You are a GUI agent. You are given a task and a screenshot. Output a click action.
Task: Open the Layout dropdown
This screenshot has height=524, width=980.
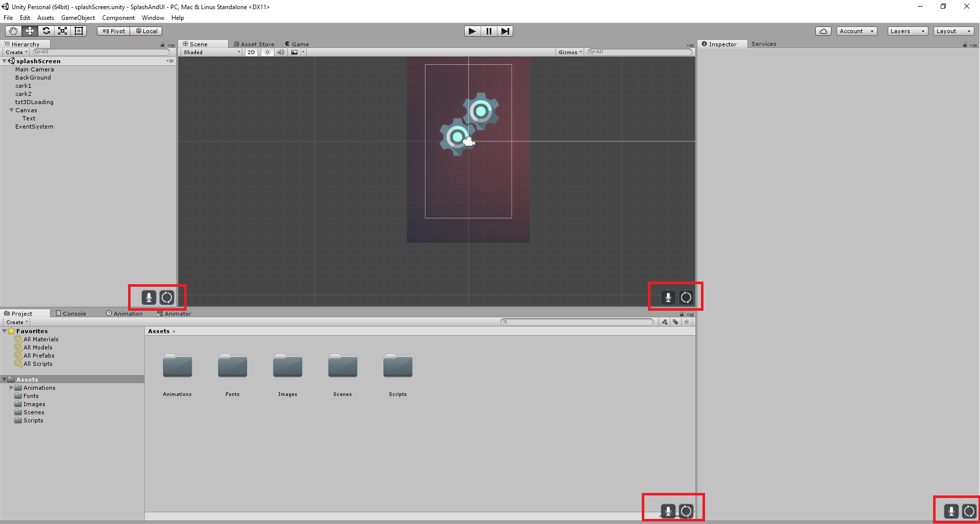(953, 31)
